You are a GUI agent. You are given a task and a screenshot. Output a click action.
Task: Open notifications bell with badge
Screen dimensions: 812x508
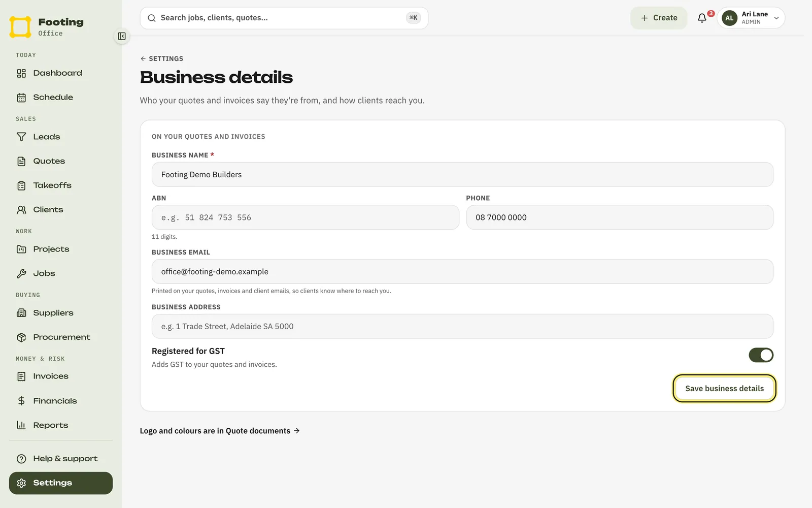coord(702,18)
